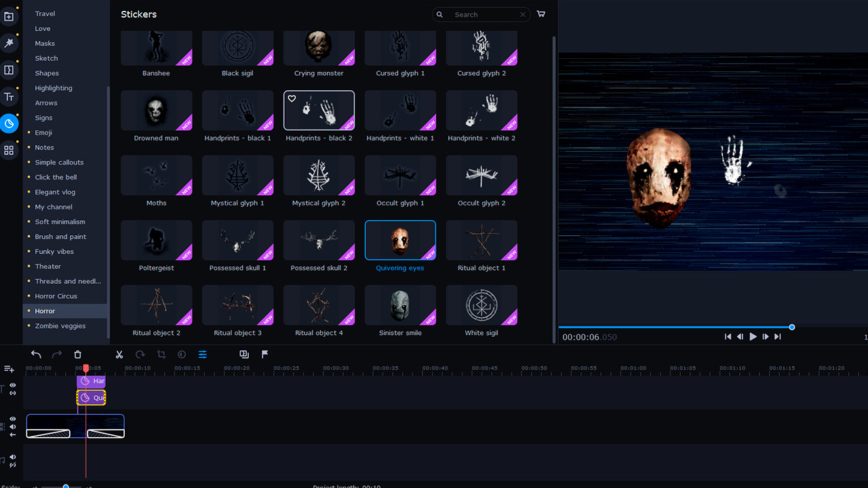Play the preview video

click(753, 336)
